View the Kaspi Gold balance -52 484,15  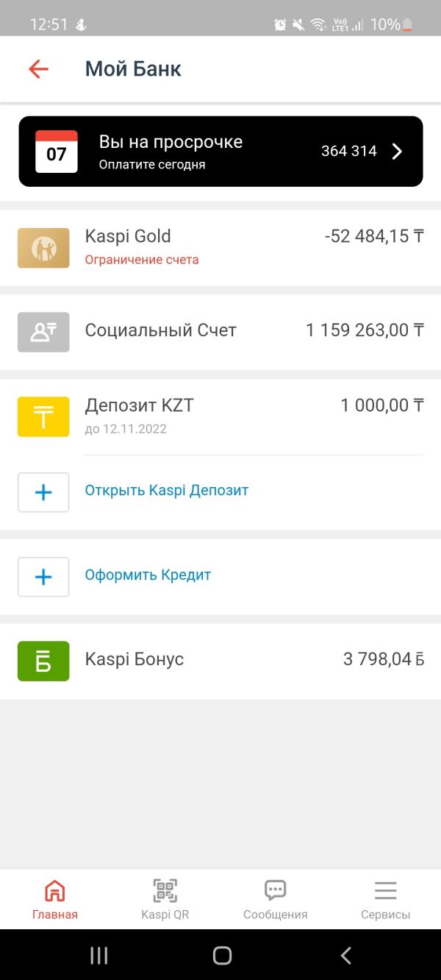(374, 236)
